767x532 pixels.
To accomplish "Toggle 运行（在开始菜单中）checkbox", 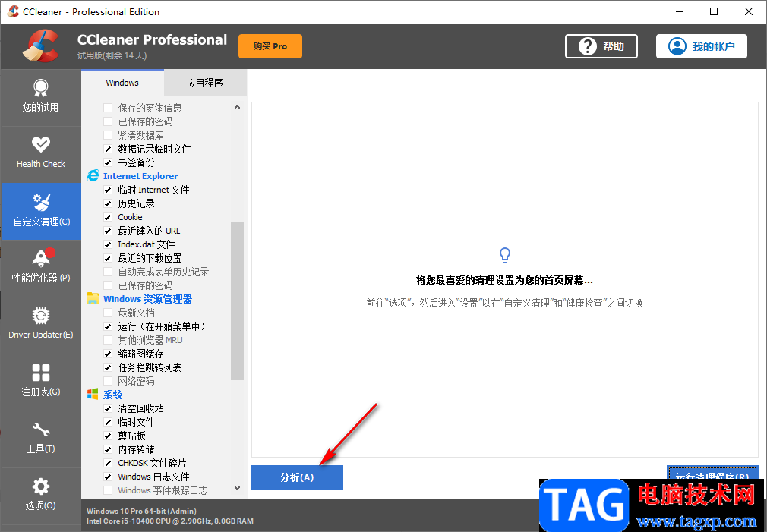I will coord(108,326).
